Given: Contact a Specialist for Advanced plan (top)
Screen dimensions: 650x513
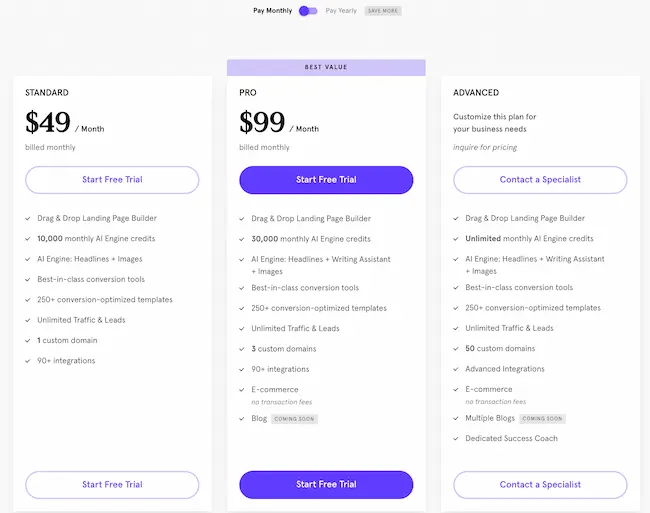Looking at the screenshot, I should click(540, 180).
